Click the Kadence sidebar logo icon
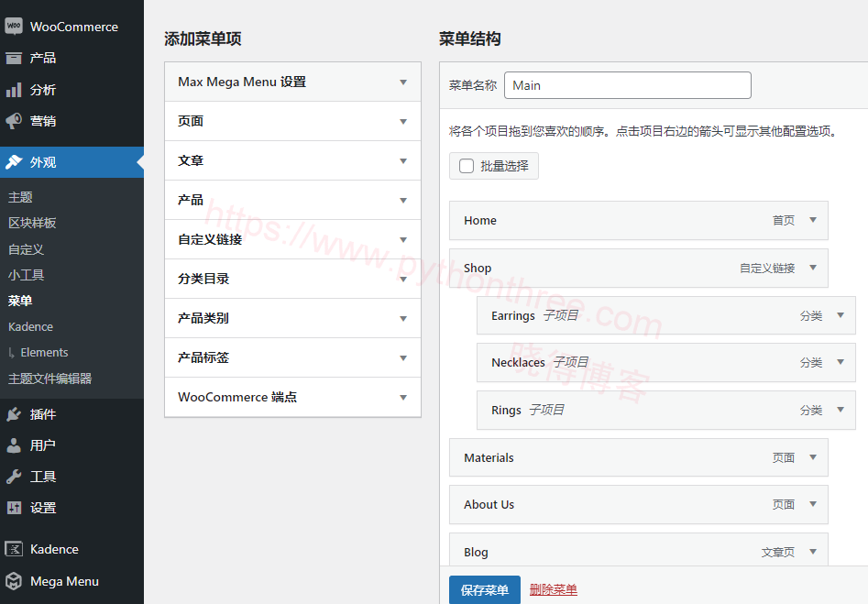 tap(14, 549)
